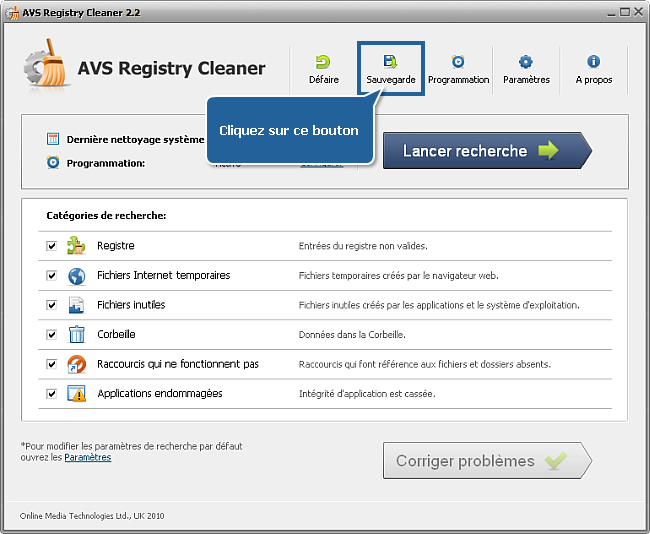Select Raccourcis qui ne fonctionnent pas label
This screenshot has width=650, height=534.
click(x=178, y=364)
